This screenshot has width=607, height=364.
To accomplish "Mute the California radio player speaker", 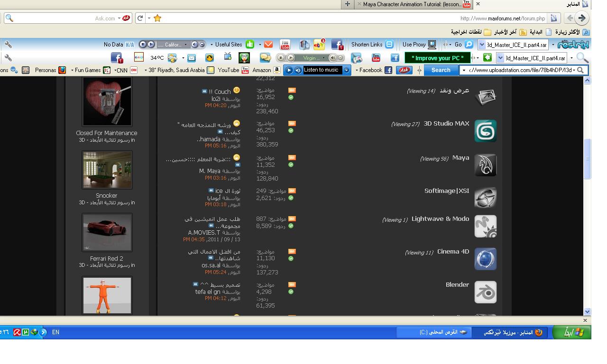I will [194, 45].
